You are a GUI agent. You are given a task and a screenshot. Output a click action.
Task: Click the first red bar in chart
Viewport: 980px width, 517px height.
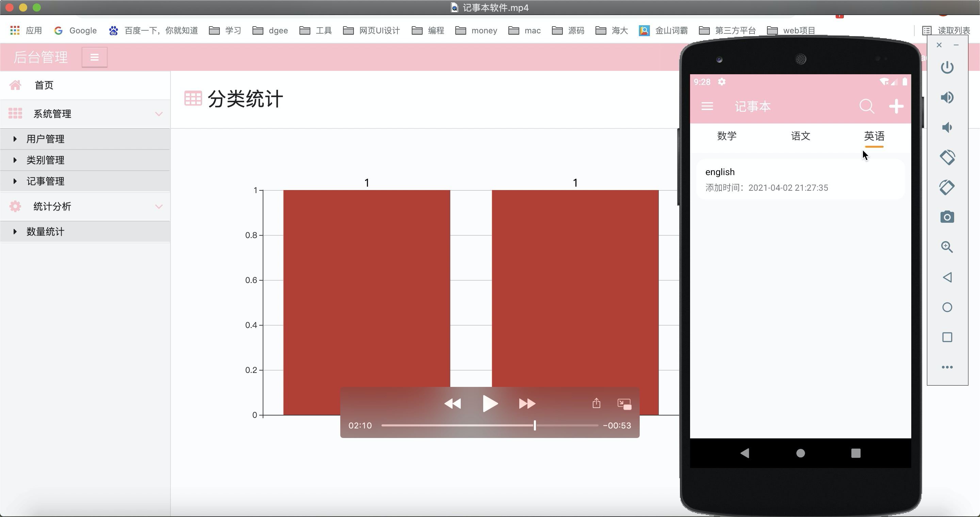click(x=367, y=302)
